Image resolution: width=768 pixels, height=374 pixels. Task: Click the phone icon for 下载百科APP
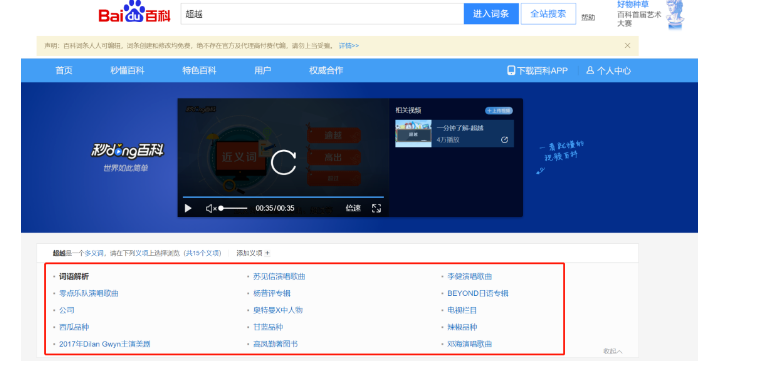[x=511, y=70]
